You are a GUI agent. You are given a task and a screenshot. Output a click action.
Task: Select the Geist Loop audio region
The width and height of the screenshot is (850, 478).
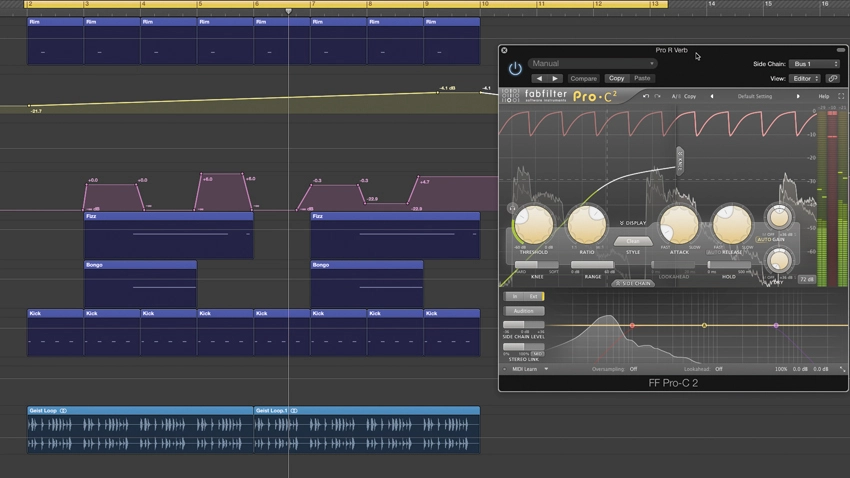pyautogui.click(x=140, y=430)
